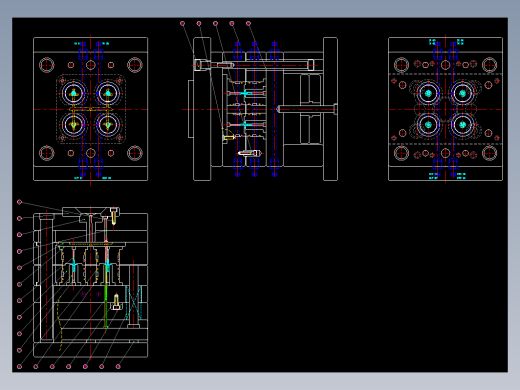Select the plan view with cyan-filled cavity centers
520x390 pixels.
(445, 109)
